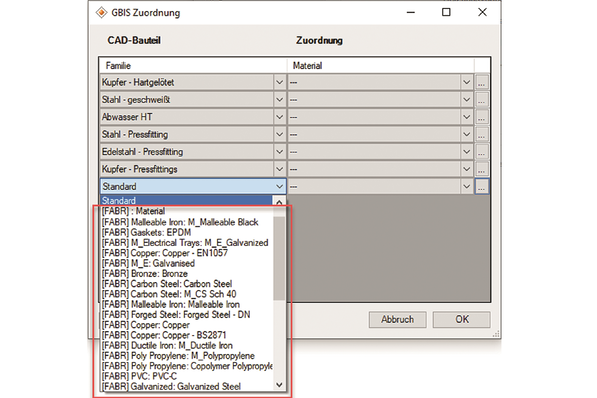Expand Material dropdown in Abwasser HT row
Viewport: 597px width, 398px height.
466,117
